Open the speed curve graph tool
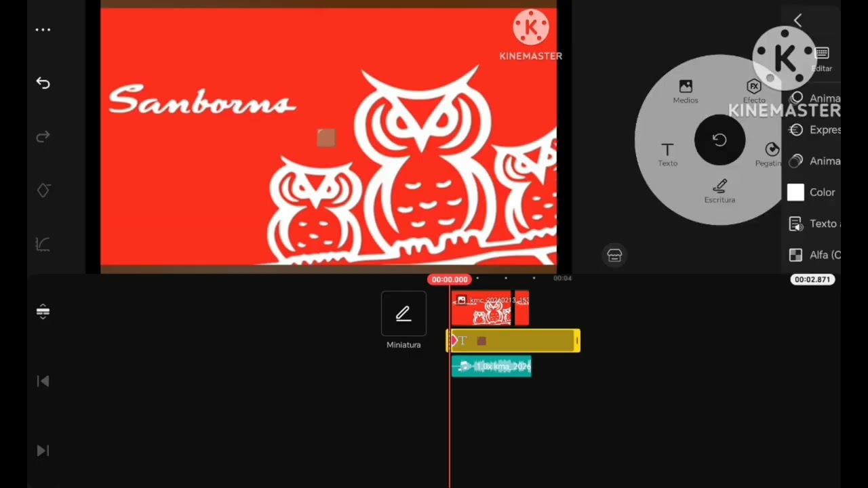Image resolution: width=868 pixels, height=488 pixels. pos(43,244)
